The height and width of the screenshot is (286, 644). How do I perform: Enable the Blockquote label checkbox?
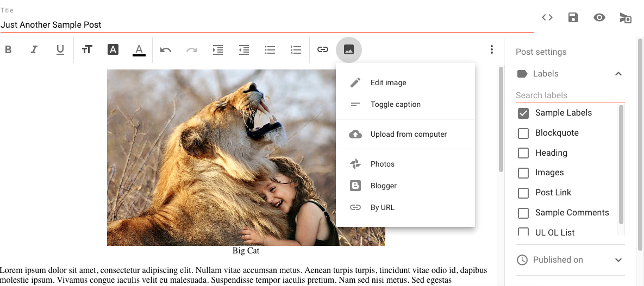tap(523, 134)
